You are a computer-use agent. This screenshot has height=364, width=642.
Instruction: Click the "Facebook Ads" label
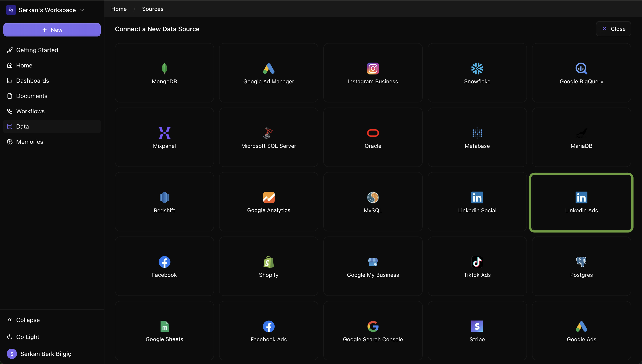click(x=269, y=339)
